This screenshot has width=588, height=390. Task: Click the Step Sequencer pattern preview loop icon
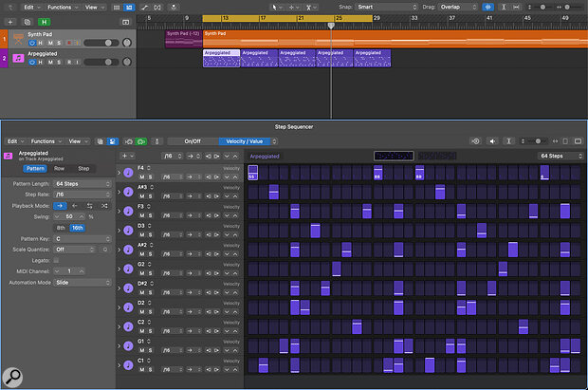coord(476,141)
